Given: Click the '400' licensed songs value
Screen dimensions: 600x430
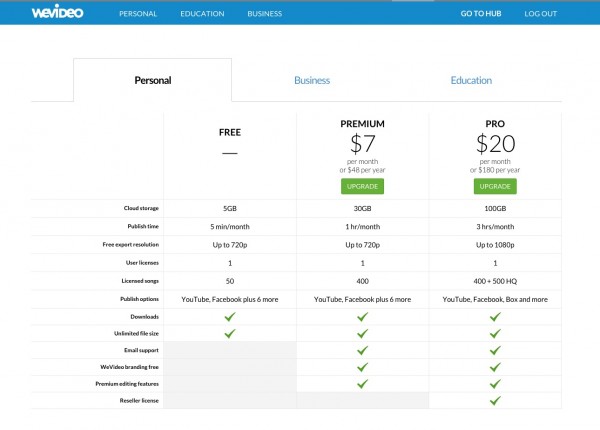Looking at the screenshot, I should [x=362, y=281].
